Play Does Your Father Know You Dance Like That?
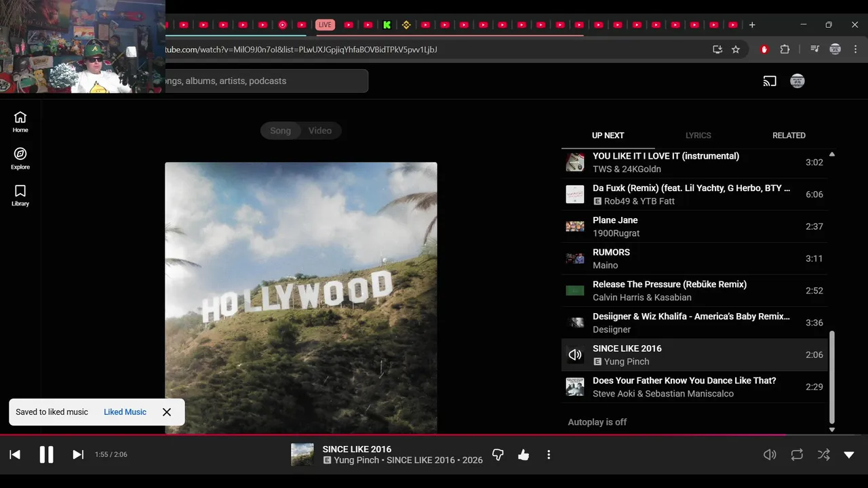Screen dimensions: 868x488 694,387
